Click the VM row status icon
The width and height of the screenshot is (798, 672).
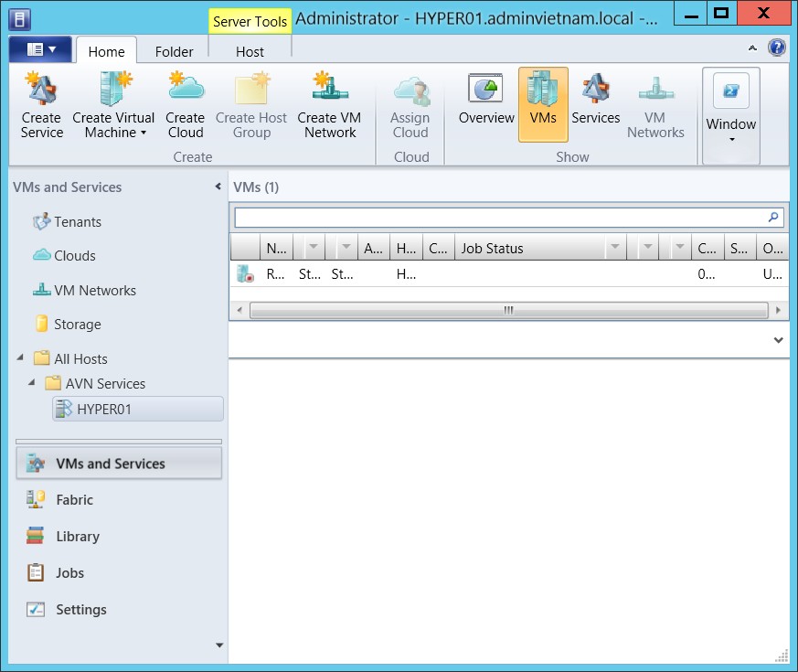[x=245, y=274]
